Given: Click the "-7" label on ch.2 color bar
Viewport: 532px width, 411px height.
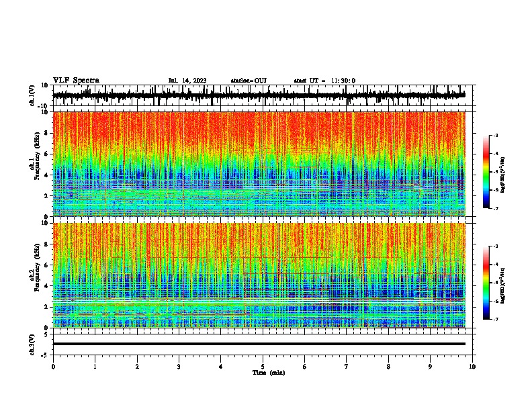Looking at the screenshot, I should click(495, 319).
